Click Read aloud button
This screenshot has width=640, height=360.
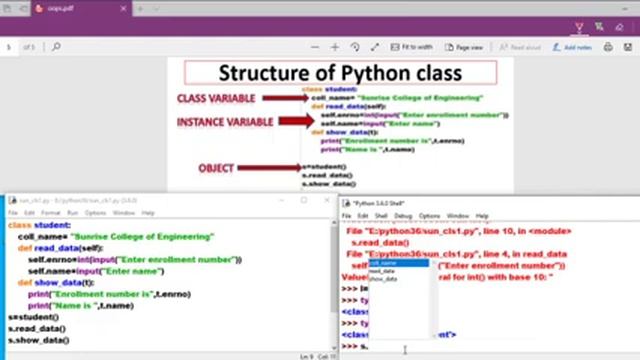point(520,47)
